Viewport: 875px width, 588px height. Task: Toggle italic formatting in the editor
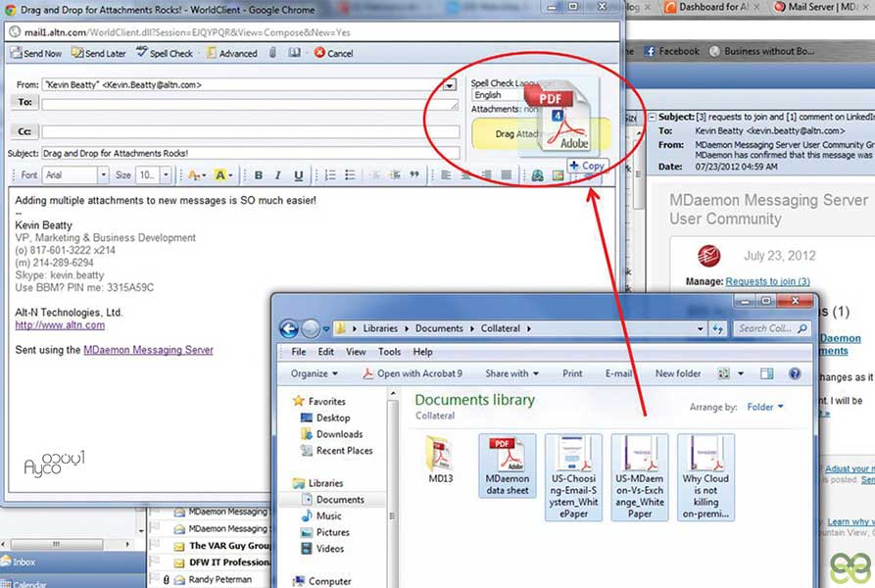tap(278, 175)
